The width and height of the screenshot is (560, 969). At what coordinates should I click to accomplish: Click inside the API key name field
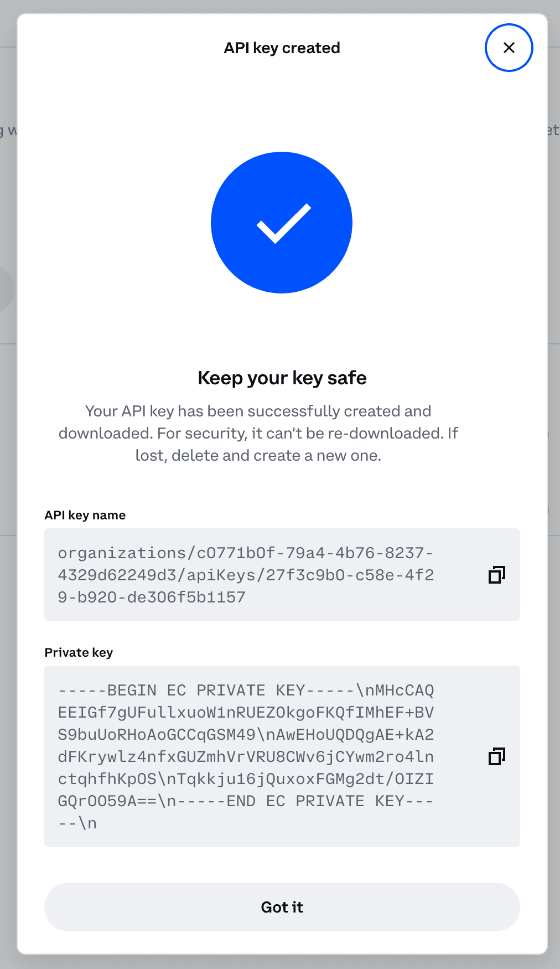click(x=246, y=575)
